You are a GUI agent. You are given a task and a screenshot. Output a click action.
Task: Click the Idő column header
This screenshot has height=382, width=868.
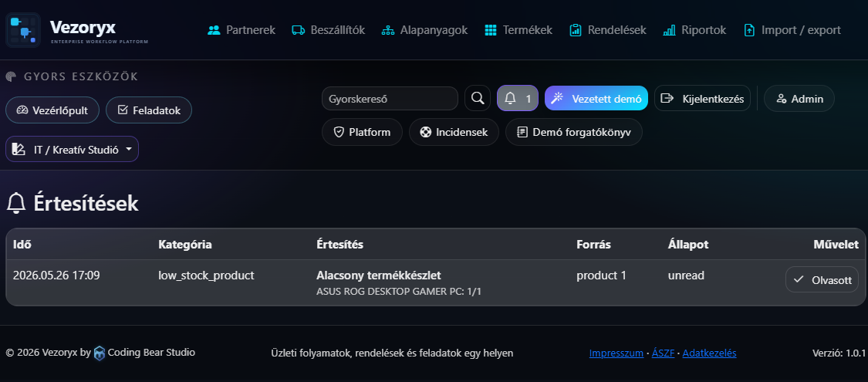click(x=22, y=244)
